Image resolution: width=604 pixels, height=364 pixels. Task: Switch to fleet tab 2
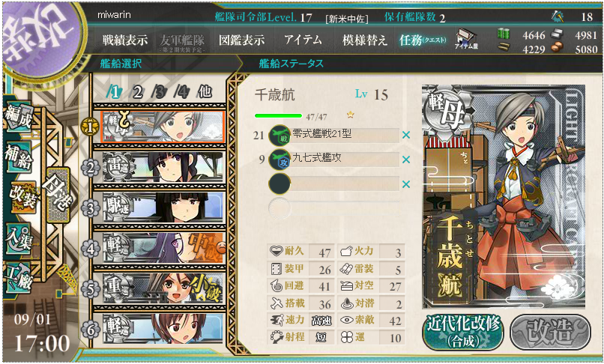[x=138, y=92]
